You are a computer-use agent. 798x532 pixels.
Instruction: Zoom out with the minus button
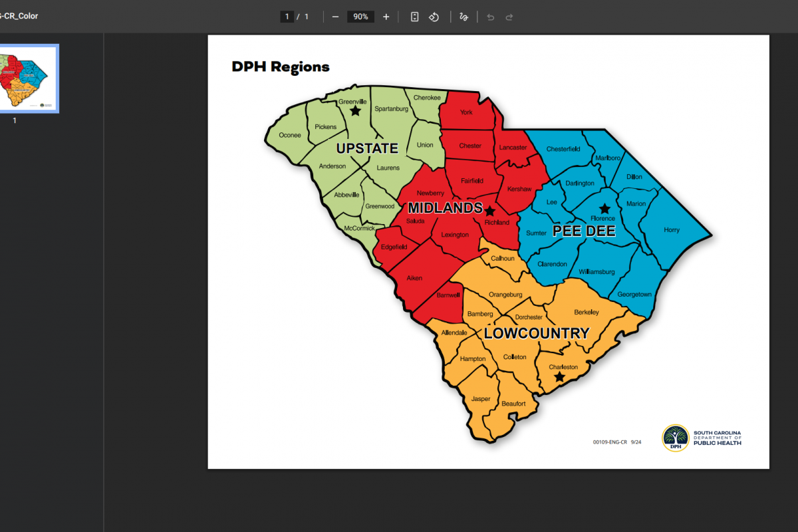(x=335, y=17)
